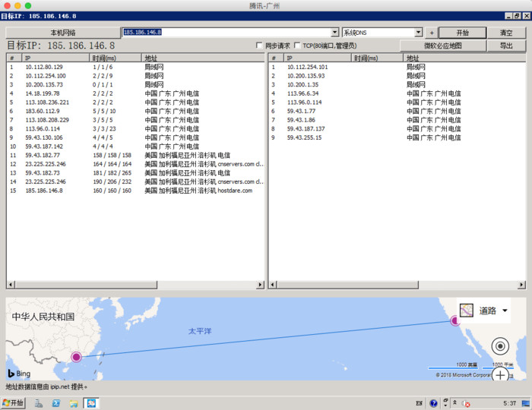Minimize the inner 目标IP window

tap(508, 16)
